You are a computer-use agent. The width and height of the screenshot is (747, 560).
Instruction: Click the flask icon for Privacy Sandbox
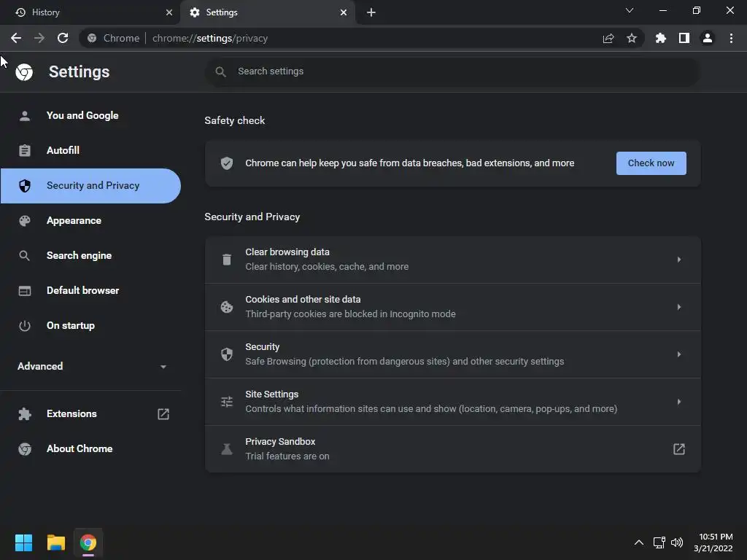(x=227, y=449)
